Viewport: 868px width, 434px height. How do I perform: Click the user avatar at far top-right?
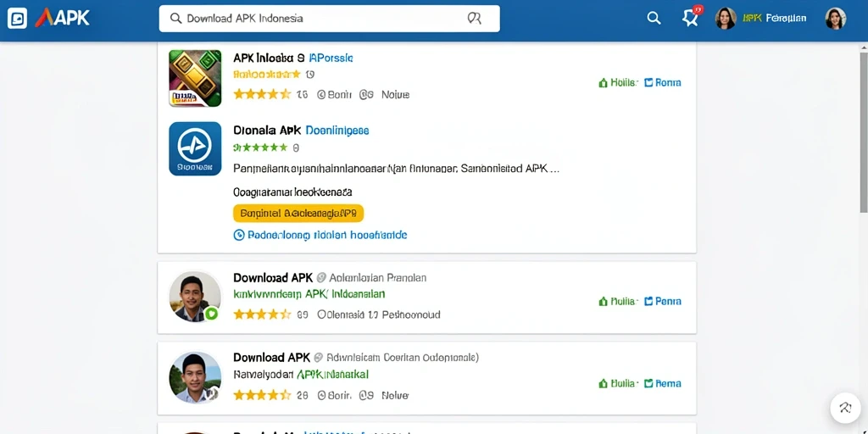coord(835,19)
